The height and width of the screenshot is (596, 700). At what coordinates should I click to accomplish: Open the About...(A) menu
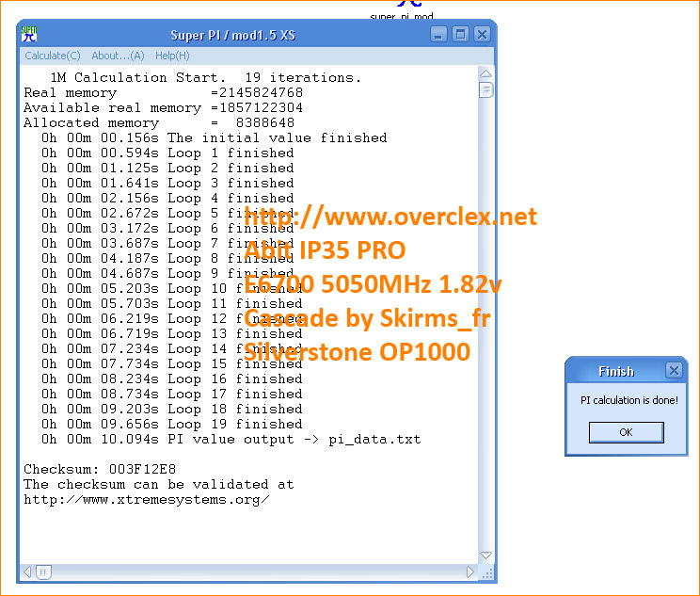pos(118,56)
